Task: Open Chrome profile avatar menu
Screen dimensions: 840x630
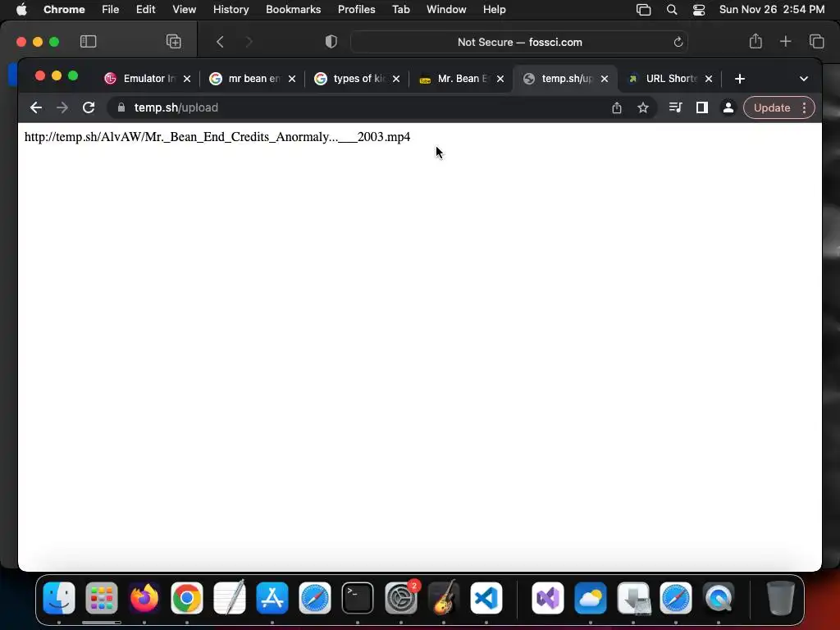Action: tap(728, 107)
